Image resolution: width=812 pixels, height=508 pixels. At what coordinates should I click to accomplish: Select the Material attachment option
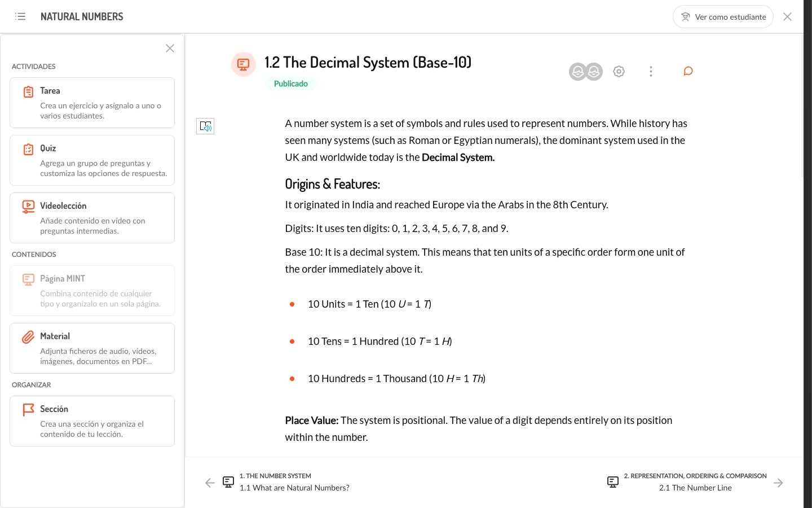pos(92,348)
